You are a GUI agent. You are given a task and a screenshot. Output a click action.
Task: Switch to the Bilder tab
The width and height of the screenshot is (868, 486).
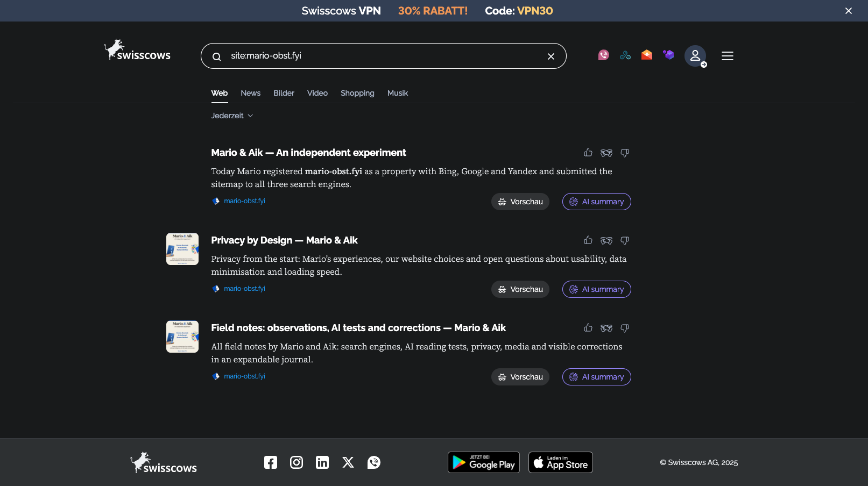pyautogui.click(x=284, y=93)
